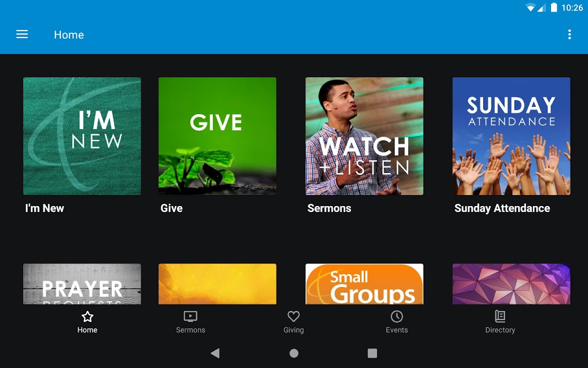
Task: Tap the Events clock icon
Action: pos(397,316)
